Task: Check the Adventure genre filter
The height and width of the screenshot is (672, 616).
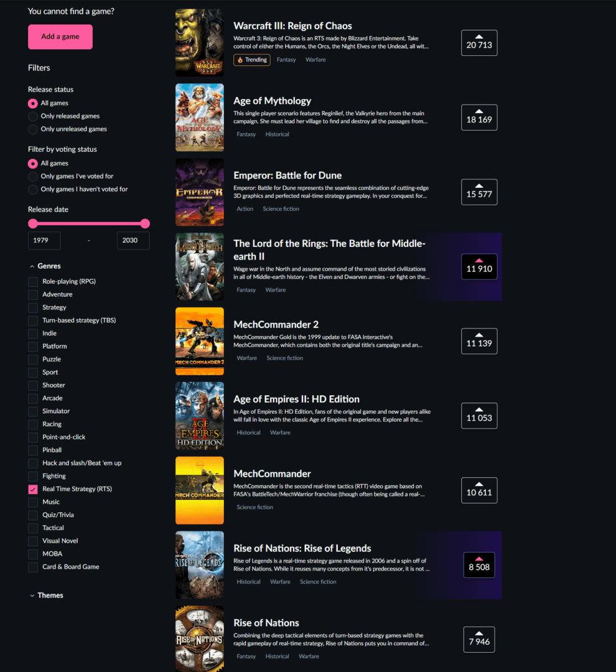Action: [x=32, y=294]
